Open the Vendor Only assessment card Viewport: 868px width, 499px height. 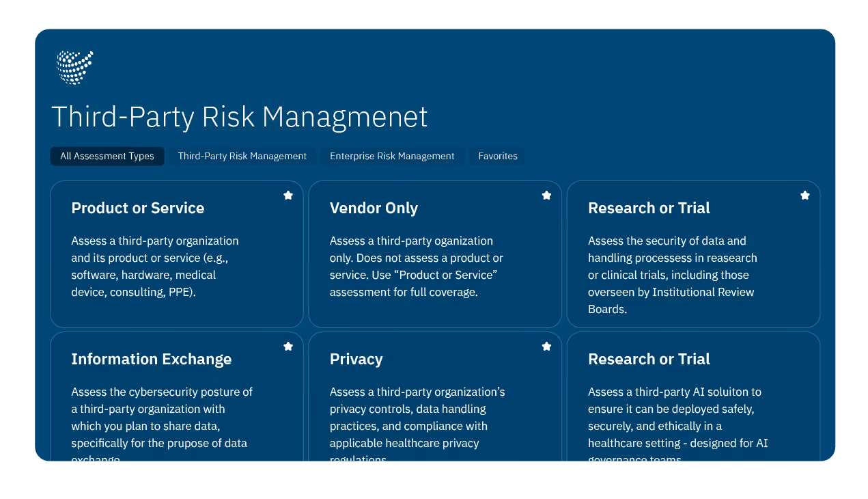(435, 254)
